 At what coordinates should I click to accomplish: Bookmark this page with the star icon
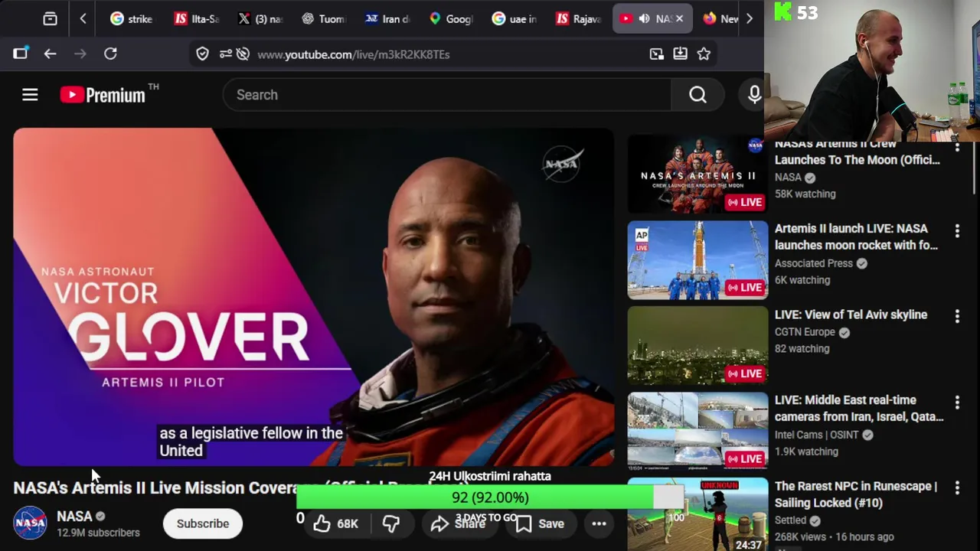click(704, 54)
